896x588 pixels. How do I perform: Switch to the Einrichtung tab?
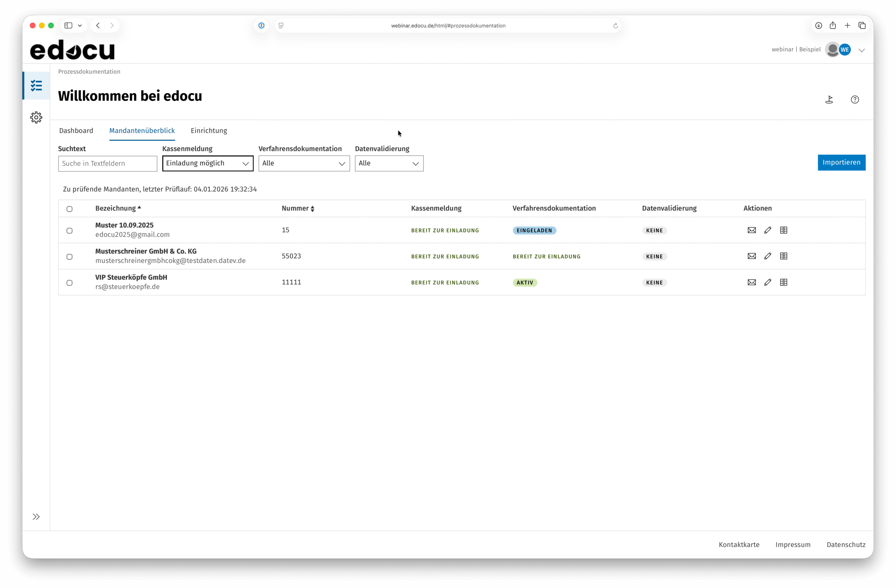pos(209,131)
